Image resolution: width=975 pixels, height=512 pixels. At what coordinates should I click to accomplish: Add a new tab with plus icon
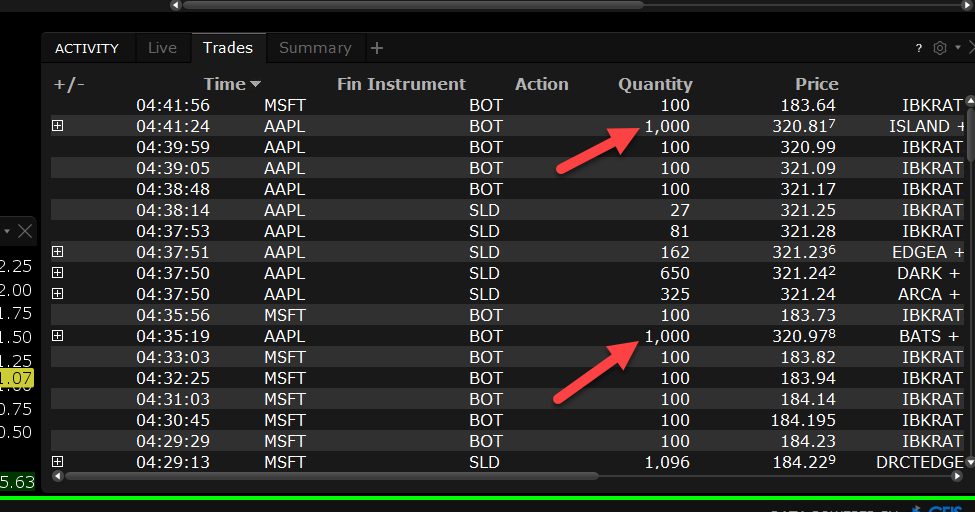(377, 48)
